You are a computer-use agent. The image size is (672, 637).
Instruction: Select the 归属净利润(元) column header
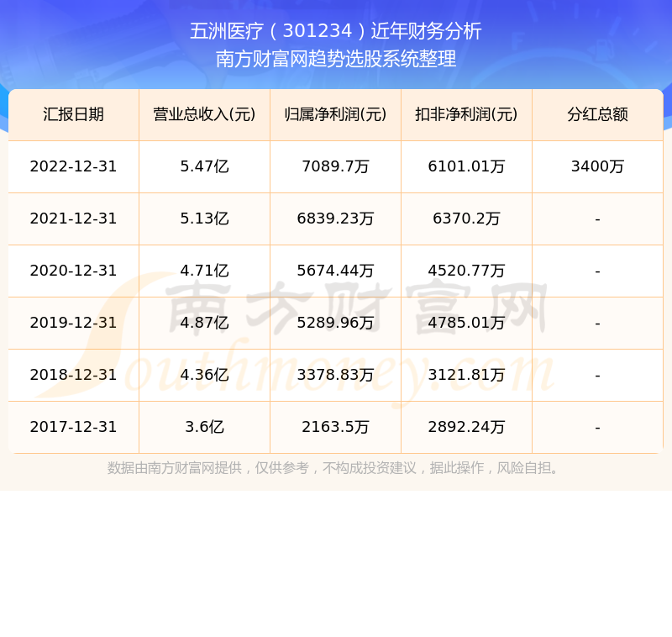click(x=335, y=114)
